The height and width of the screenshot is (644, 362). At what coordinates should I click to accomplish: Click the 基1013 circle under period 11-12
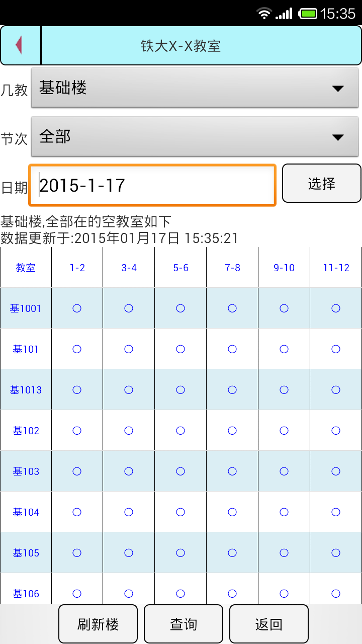tap(336, 390)
